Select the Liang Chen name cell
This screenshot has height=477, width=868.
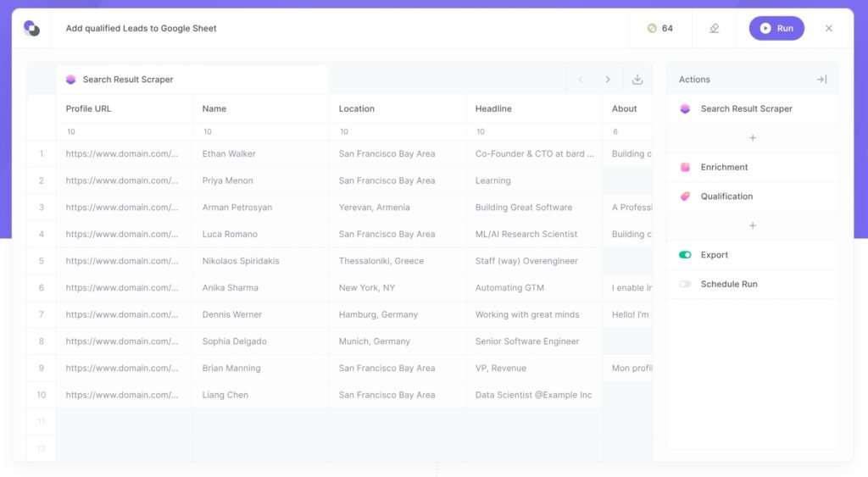225,395
